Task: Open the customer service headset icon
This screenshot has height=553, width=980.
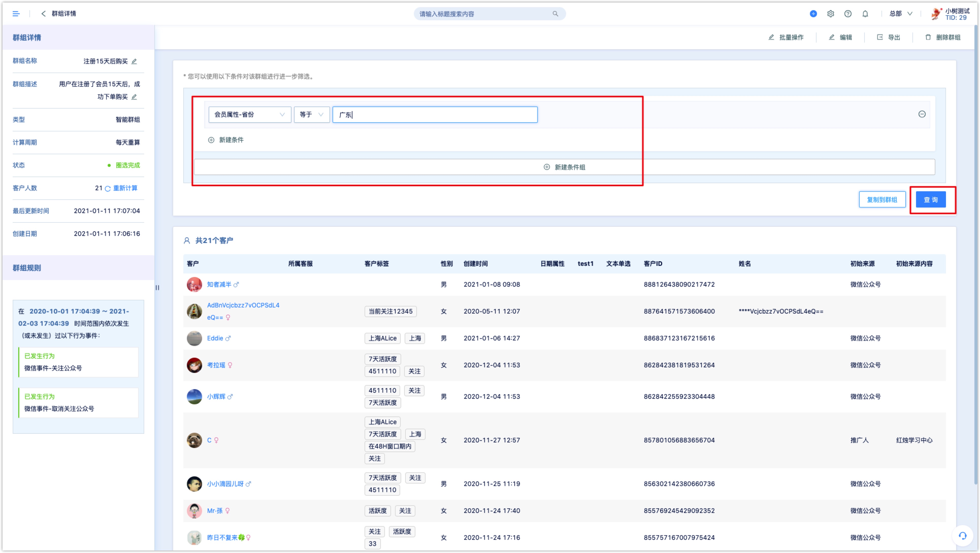Action: point(962,536)
